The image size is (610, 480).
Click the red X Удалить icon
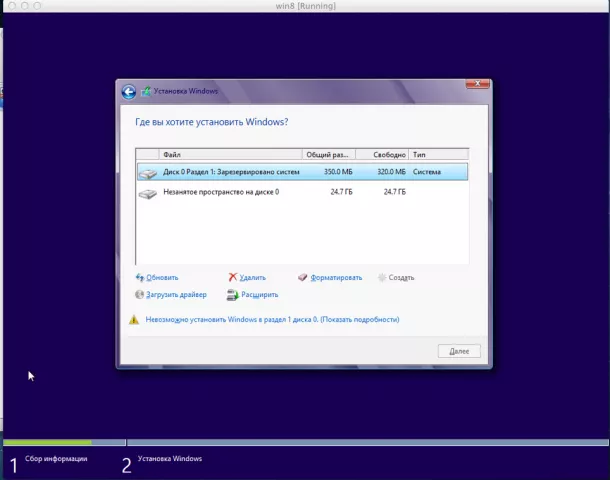(x=233, y=277)
